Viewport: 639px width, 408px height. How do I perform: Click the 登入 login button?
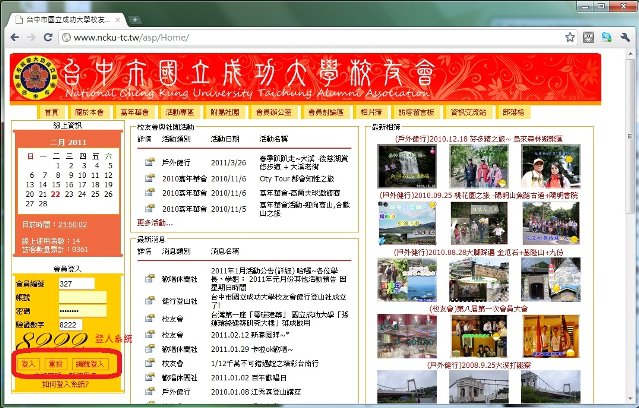click(x=29, y=364)
